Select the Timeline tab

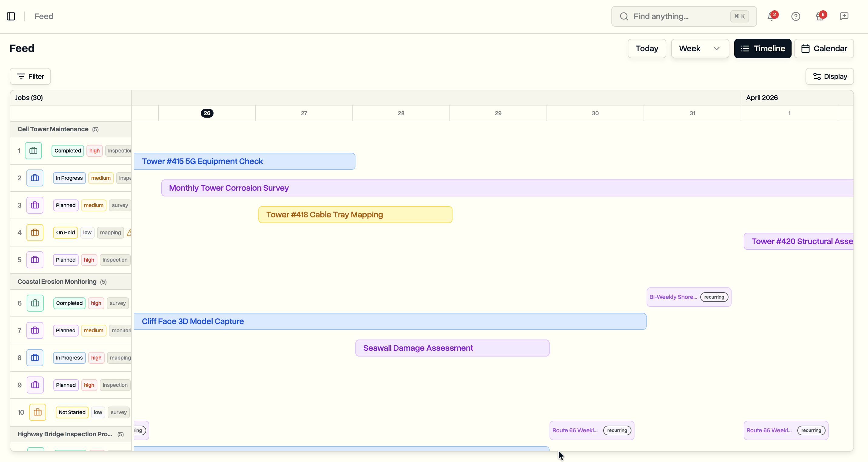point(762,48)
